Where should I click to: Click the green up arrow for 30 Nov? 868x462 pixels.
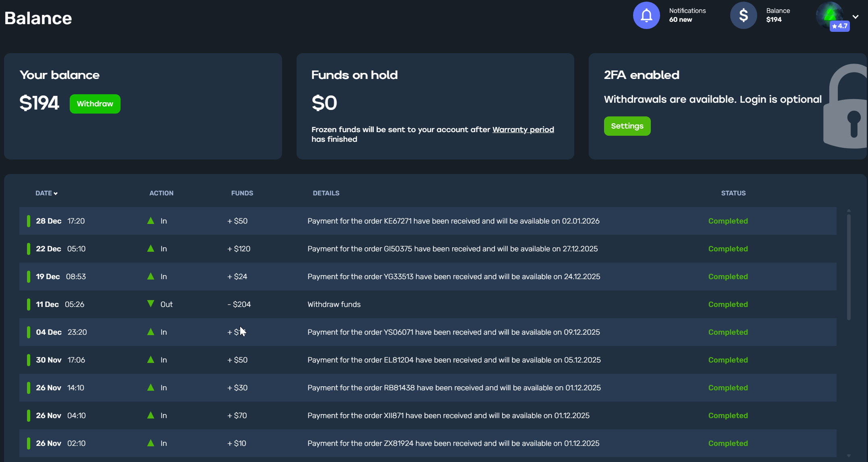click(151, 360)
